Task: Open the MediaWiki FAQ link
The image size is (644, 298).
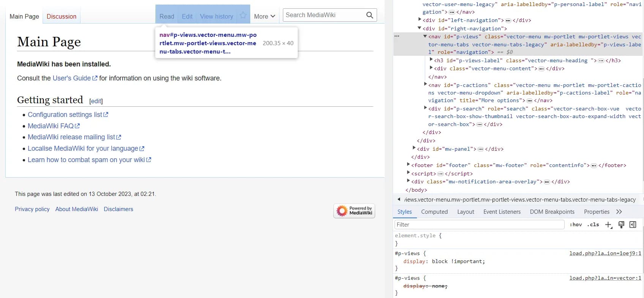Action: click(x=54, y=126)
